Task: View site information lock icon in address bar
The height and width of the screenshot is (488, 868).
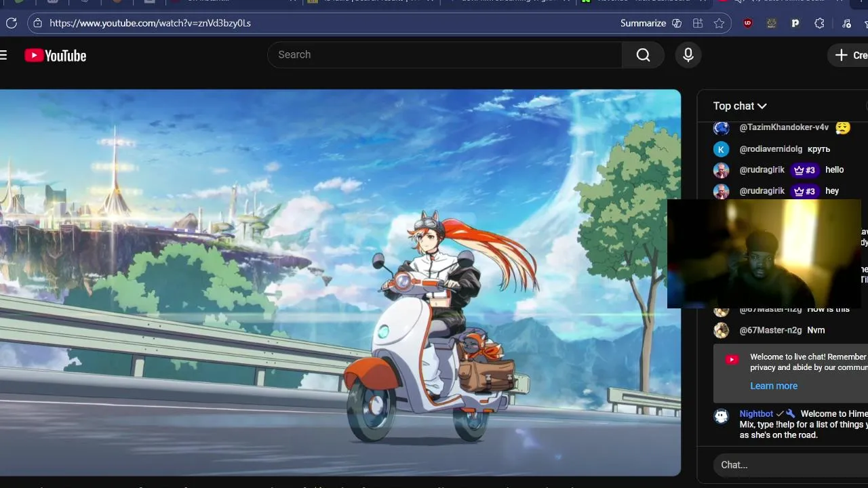Action: tap(37, 23)
